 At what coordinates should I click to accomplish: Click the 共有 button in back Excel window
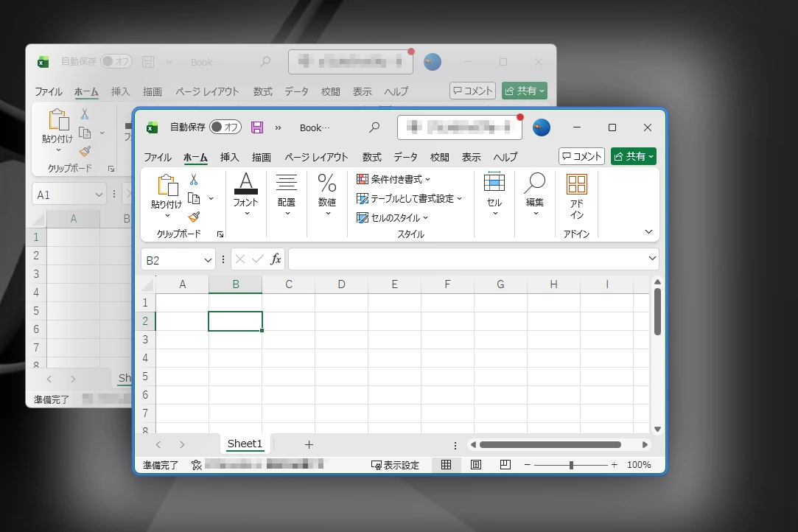(525, 91)
